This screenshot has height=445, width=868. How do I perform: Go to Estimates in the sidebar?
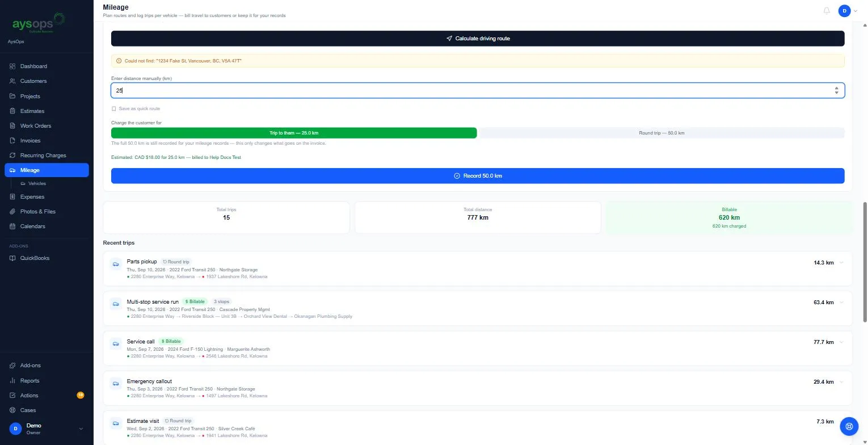[x=47, y=111]
